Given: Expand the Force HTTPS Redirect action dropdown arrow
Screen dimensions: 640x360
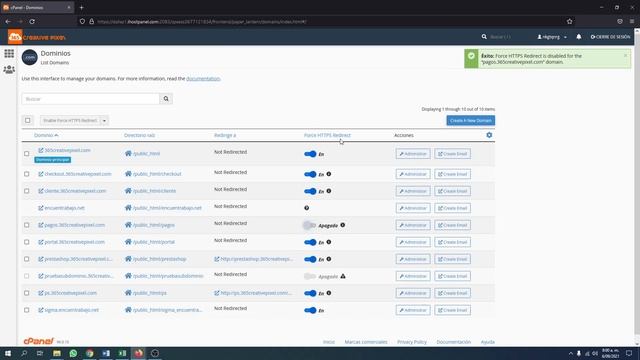Looking at the screenshot, I should pyautogui.click(x=104, y=120).
